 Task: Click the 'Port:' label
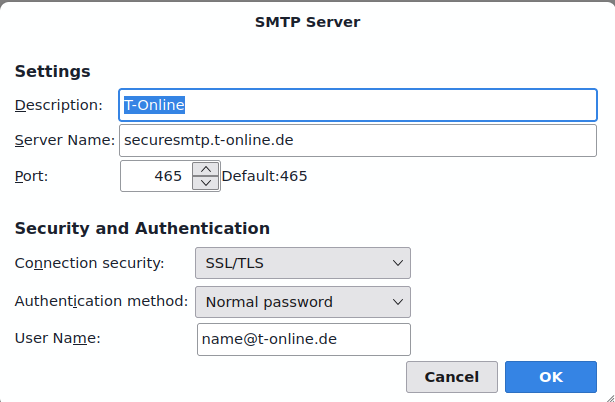click(31, 176)
